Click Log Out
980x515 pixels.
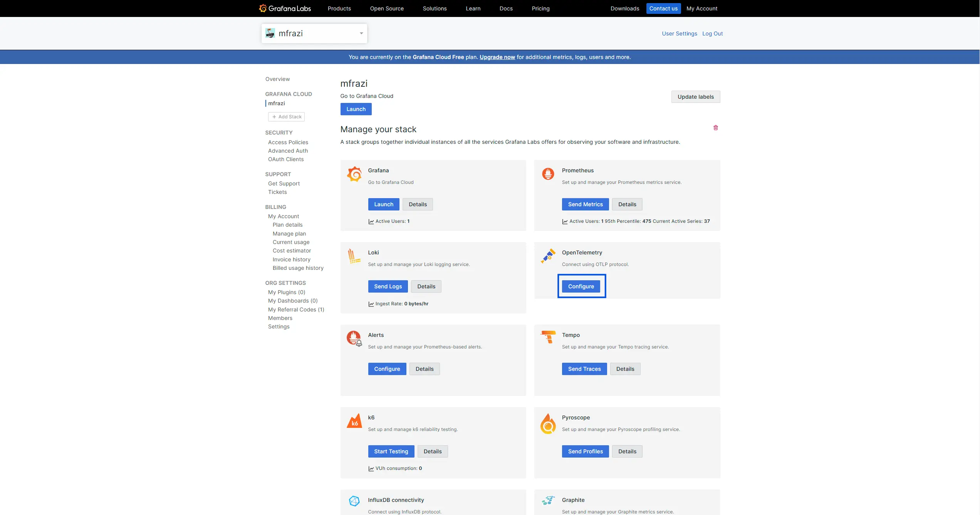click(x=712, y=34)
